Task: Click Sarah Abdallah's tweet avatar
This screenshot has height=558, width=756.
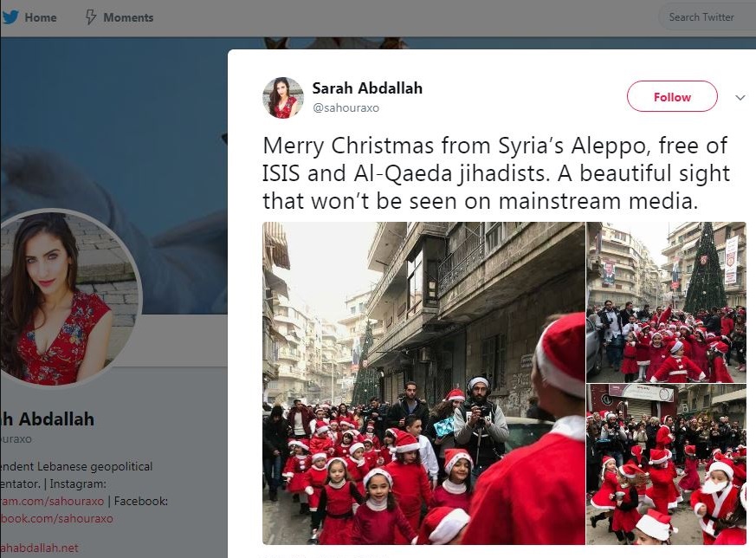Action: pyautogui.click(x=283, y=98)
